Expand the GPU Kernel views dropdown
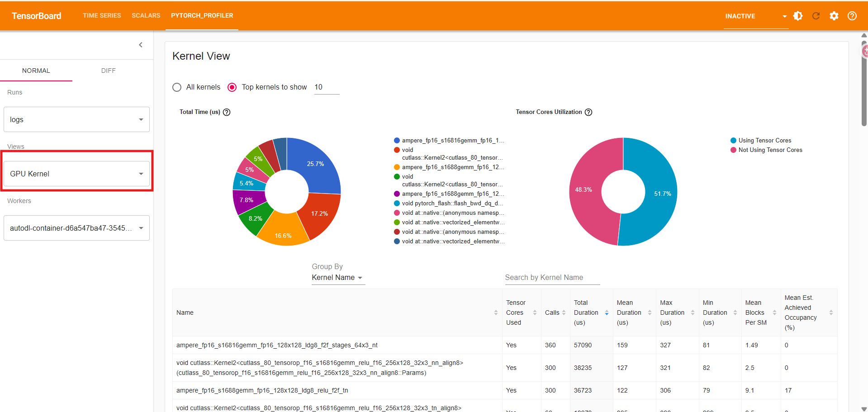The width and height of the screenshot is (868, 412). point(76,174)
